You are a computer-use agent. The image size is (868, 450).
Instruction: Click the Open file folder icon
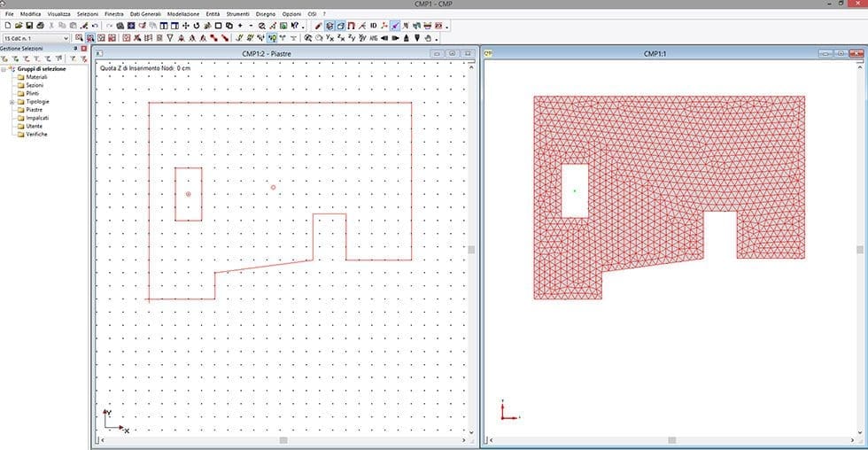(x=18, y=26)
